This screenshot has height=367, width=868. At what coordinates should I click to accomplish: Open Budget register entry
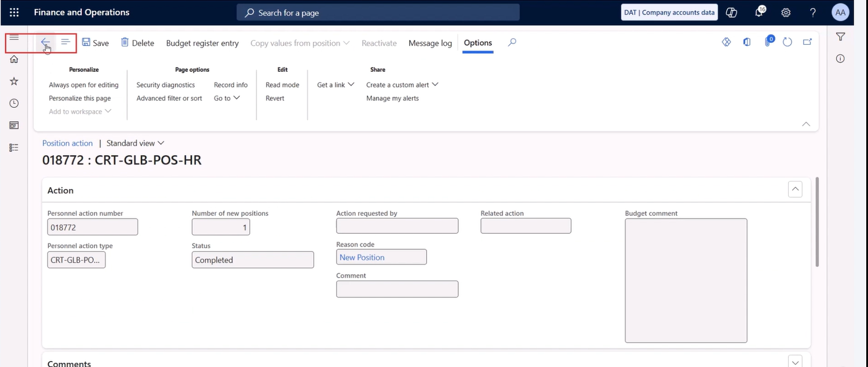click(x=202, y=43)
